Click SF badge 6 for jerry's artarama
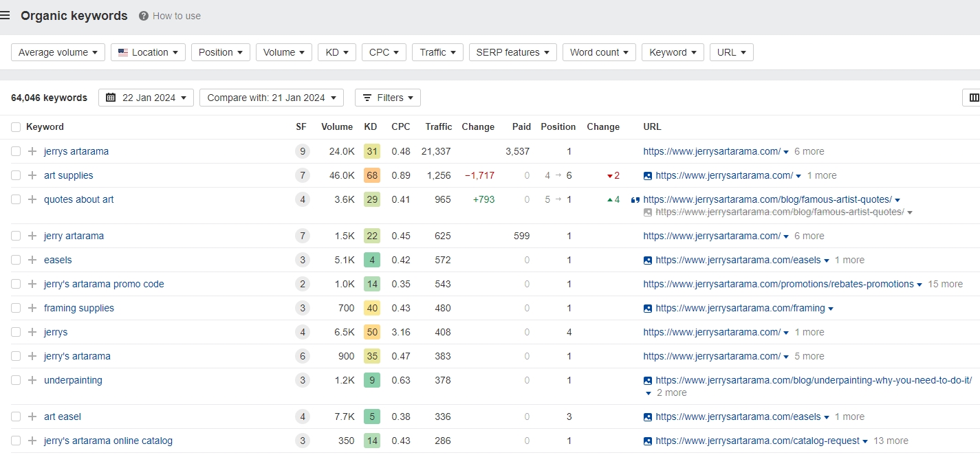Image resolution: width=980 pixels, height=455 pixels. click(x=301, y=356)
